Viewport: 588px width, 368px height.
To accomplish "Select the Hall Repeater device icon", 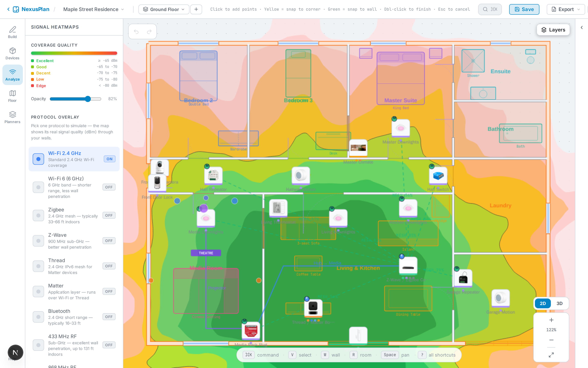I will (x=213, y=176).
